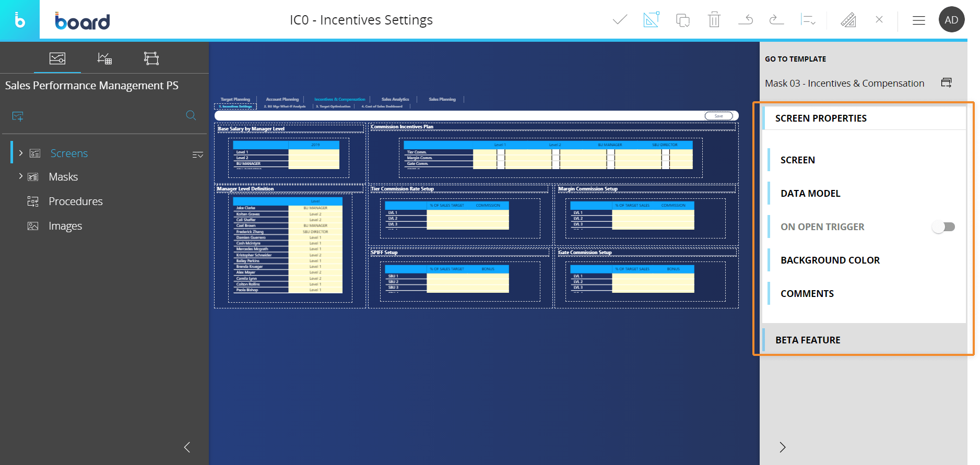Click Incentives & Compensation menu tab on canvas
This screenshot has width=980, height=465.
pos(339,99)
